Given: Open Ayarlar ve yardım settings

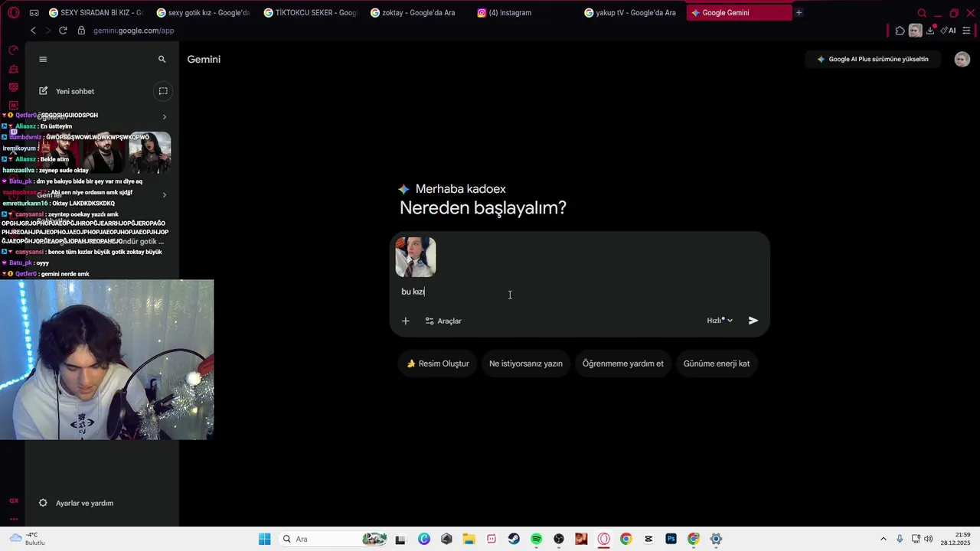Looking at the screenshot, I should (76, 503).
